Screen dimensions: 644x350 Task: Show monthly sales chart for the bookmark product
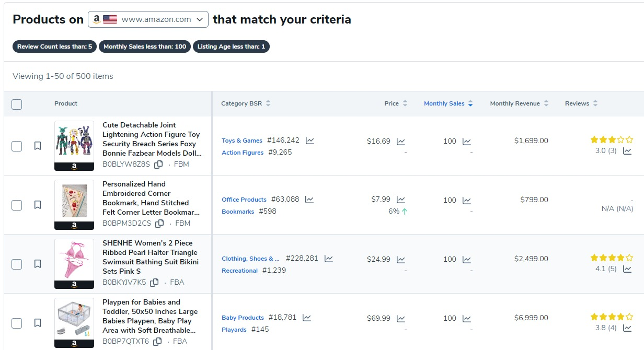point(467,200)
